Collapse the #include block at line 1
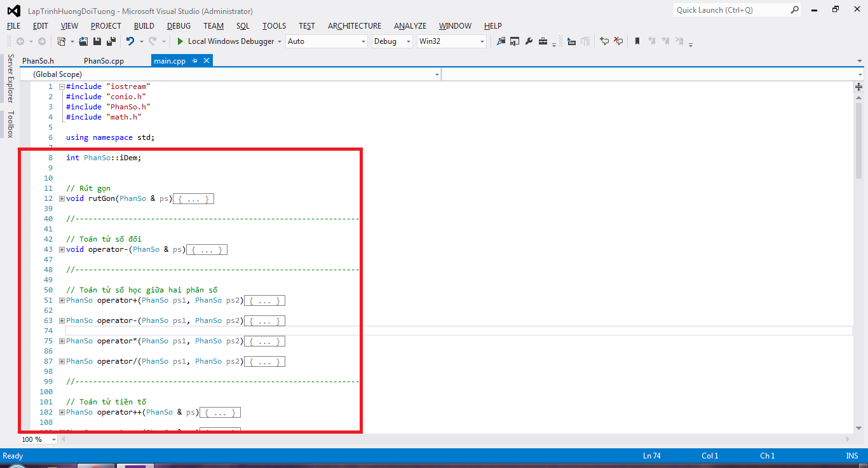This screenshot has height=468, width=868. pos(62,86)
